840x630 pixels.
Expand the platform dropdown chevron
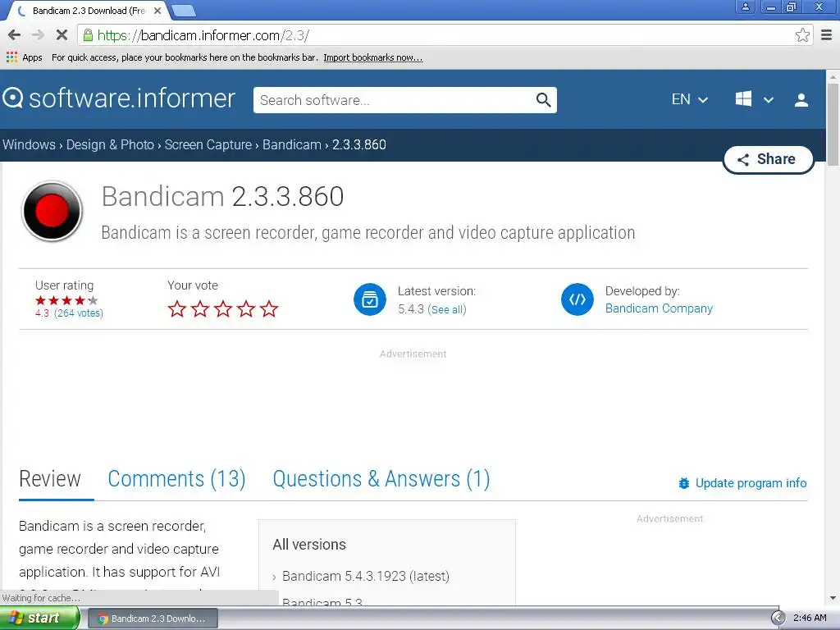(768, 100)
